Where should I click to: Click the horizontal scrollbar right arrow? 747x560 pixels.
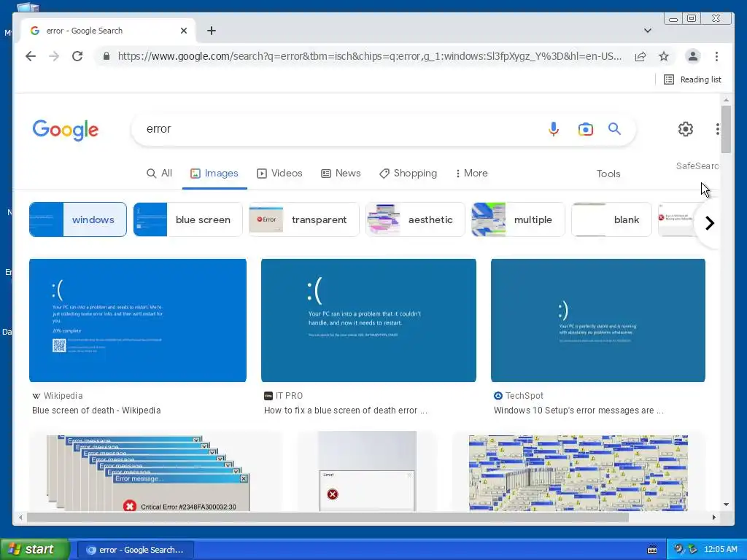pyautogui.click(x=713, y=517)
